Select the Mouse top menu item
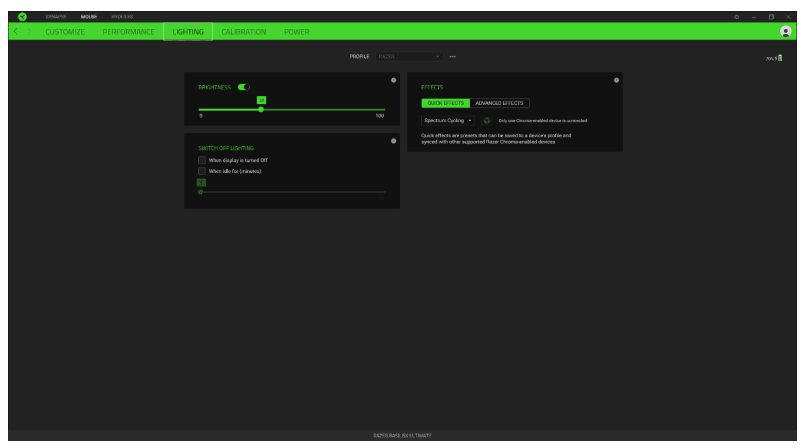This screenshot has width=808, height=448. coord(89,16)
